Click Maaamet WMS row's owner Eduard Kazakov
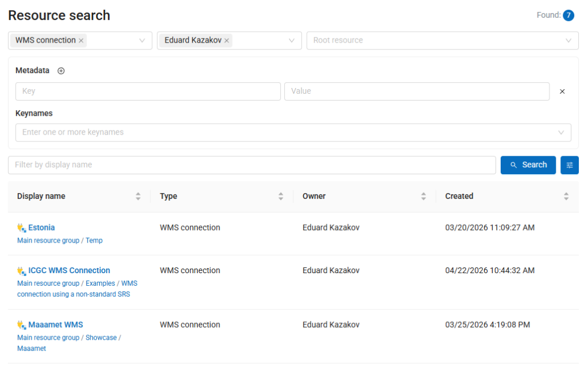Viewport: 588px width, 368px height. (x=331, y=325)
